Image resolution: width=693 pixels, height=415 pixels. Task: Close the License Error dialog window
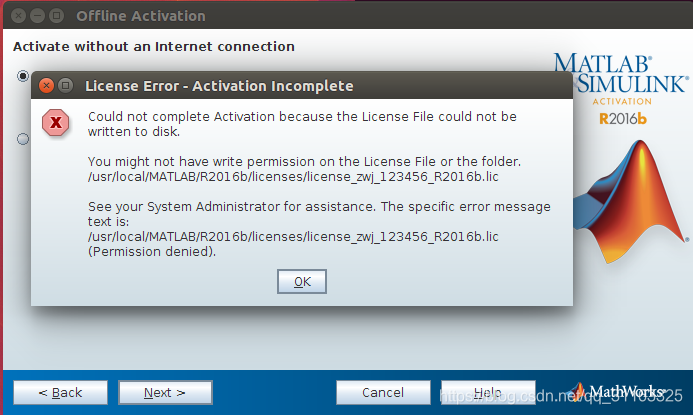coord(46,86)
